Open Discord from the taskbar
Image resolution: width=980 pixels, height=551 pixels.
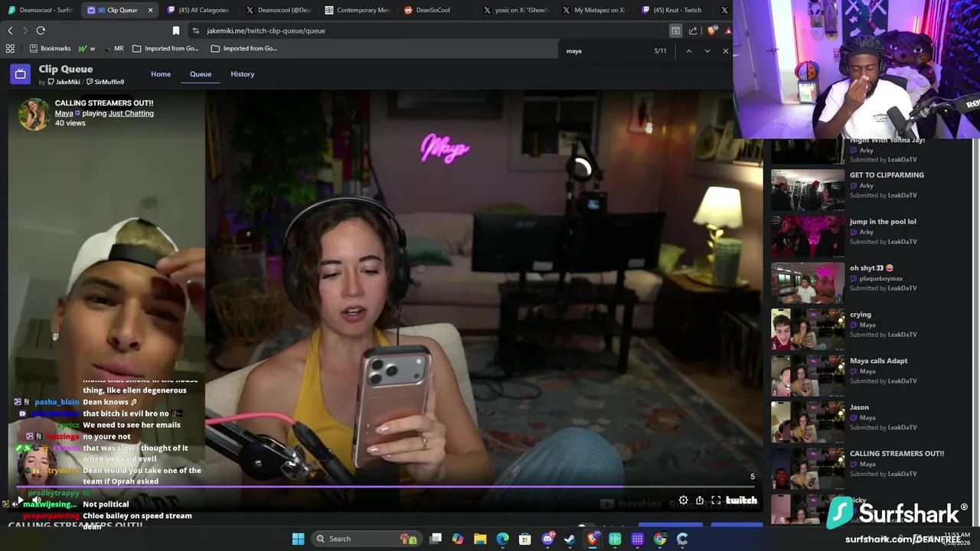547,539
